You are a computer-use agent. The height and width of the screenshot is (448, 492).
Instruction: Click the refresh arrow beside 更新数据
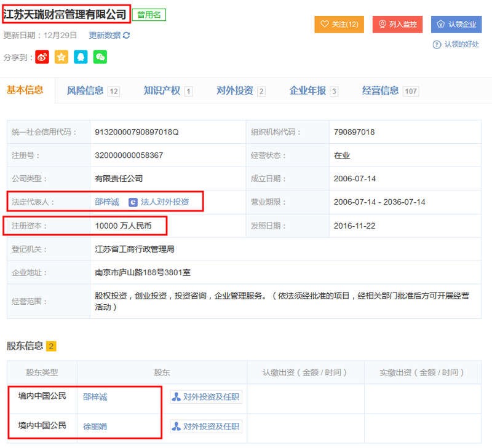coord(127,35)
